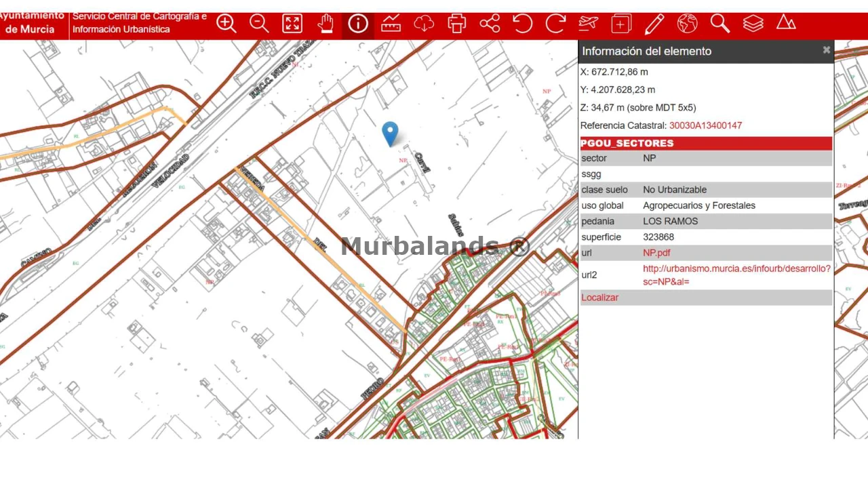Image resolution: width=868 pixels, height=488 pixels.
Task: Go back to previous map view
Action: pyautogui.click(x=522, y=24)
